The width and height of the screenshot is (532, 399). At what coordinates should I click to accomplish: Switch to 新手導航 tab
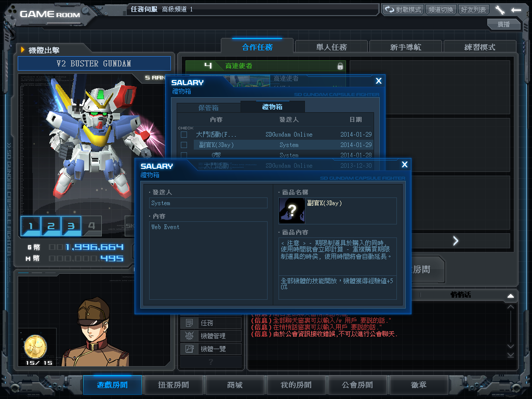tap(405, 47)
